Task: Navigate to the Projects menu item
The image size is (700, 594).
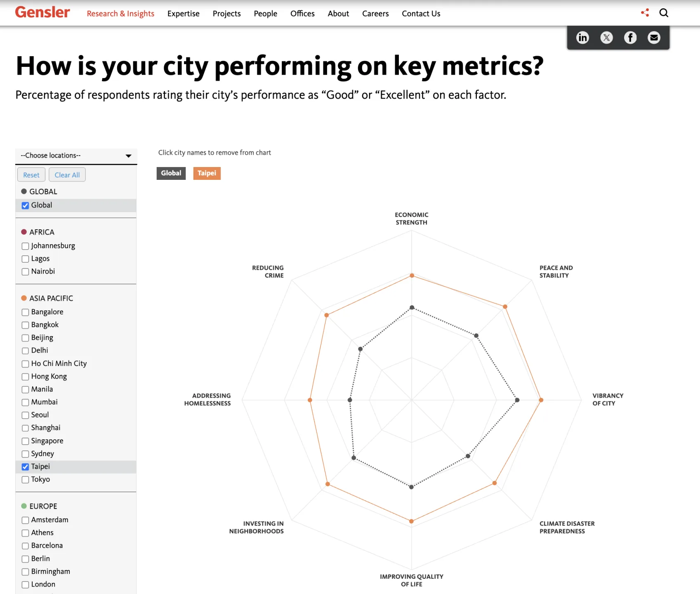Action: point(226,14)
